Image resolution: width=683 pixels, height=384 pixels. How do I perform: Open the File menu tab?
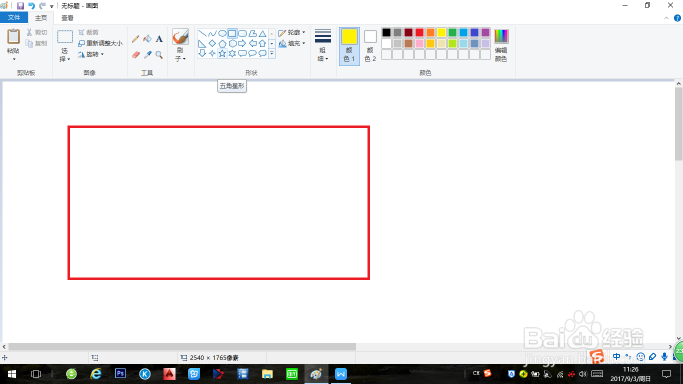14,17
